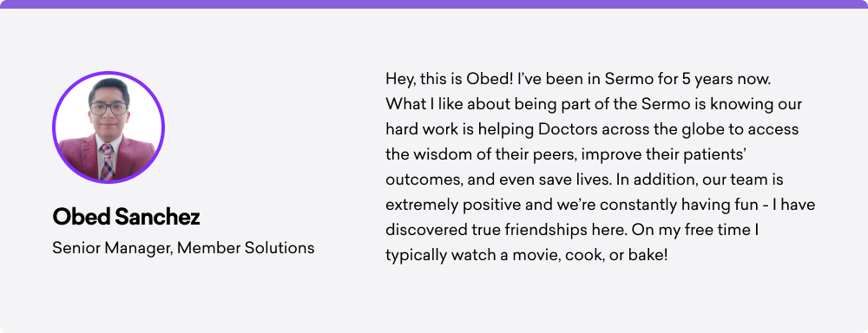Click the glasses in the profile photo
Screen dimensions: 868x333
pyautogui.click(x=108, y=108)
